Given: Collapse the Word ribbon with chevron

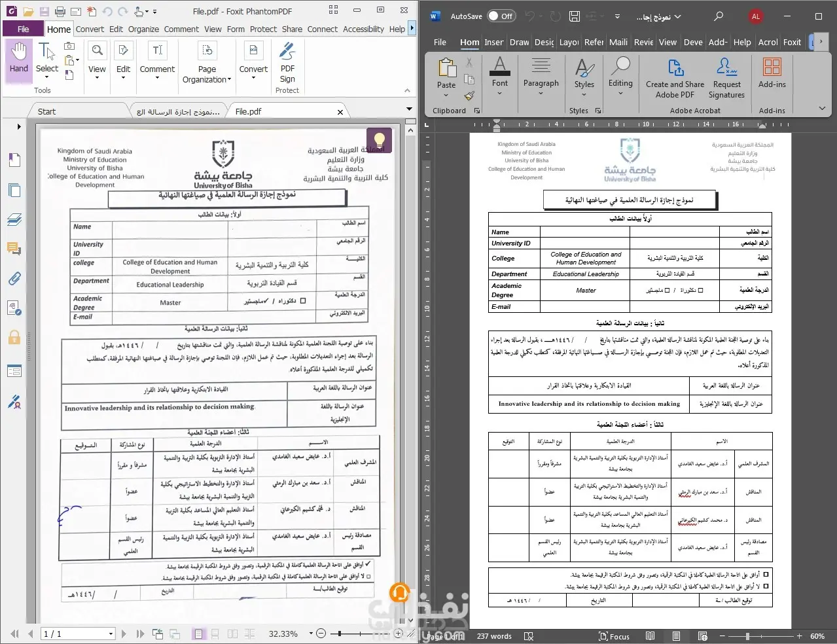Looking at the screenshot, I should [x=822, y=109].
